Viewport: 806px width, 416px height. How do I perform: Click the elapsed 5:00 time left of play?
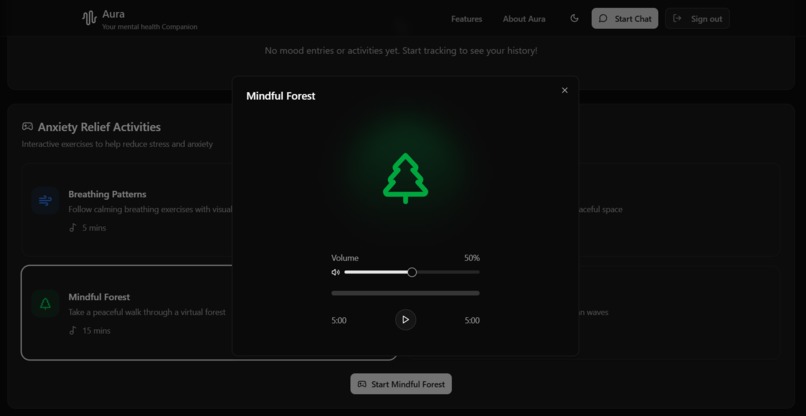(339, 320)
